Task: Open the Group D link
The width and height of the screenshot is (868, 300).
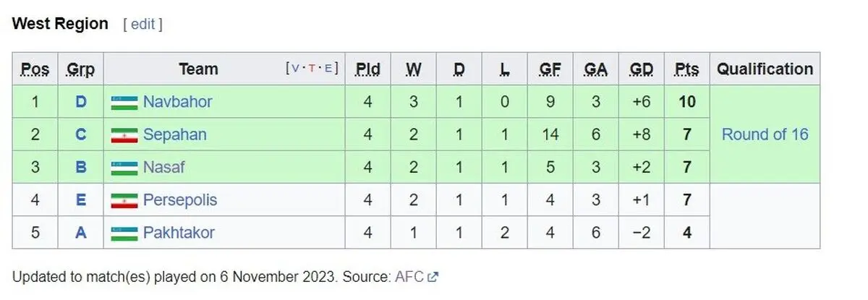Action: click(x=81, y=102)
